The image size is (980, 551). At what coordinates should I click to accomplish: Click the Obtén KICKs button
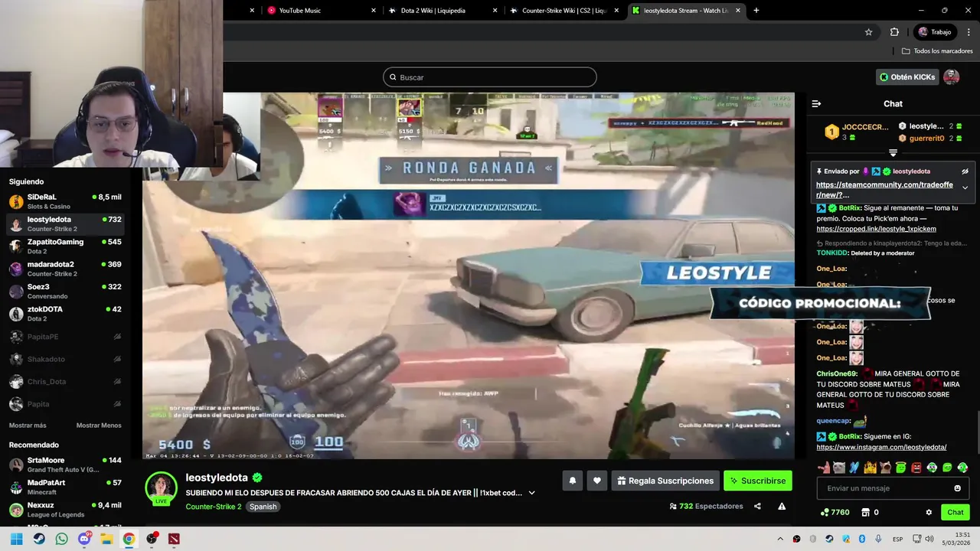[907, 77]
